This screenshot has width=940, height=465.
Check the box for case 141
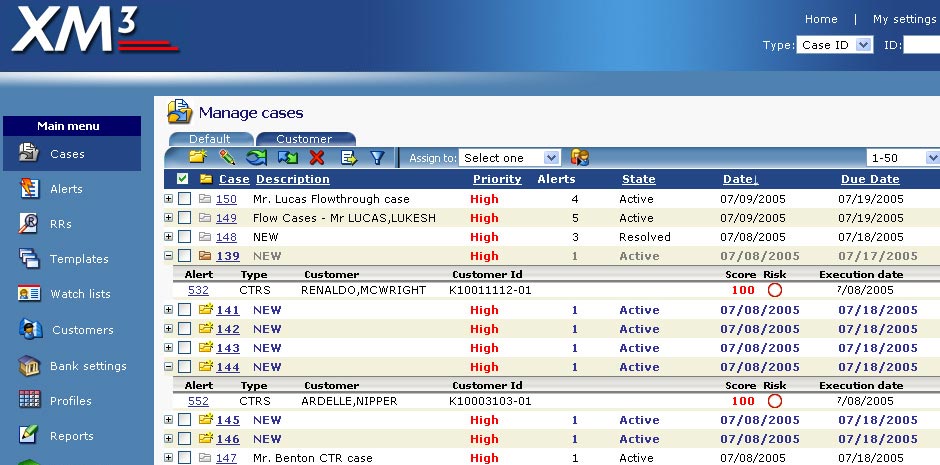point(185,310)
